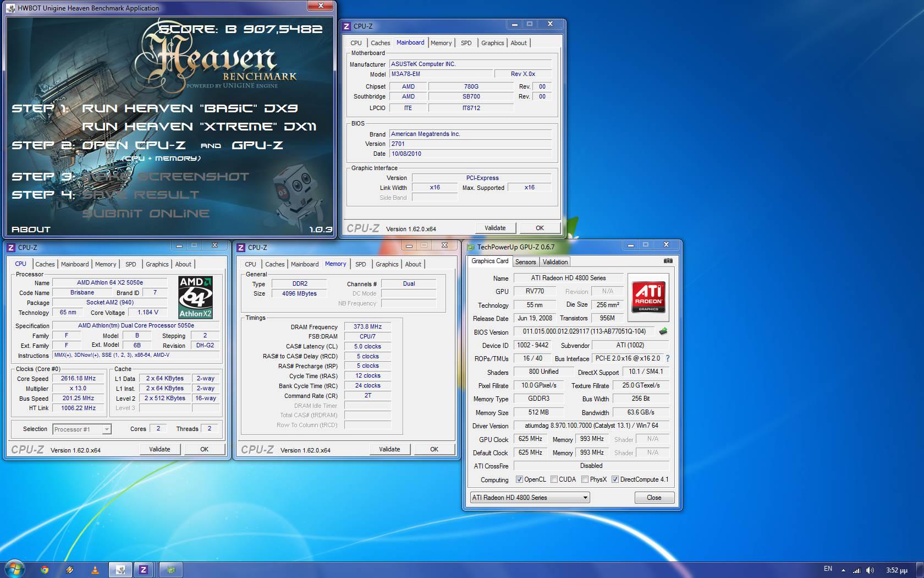The image size is (924, 578).
Task: Click the BIOS Version field in GPU-Z
Action: click(x=585, y=331)
